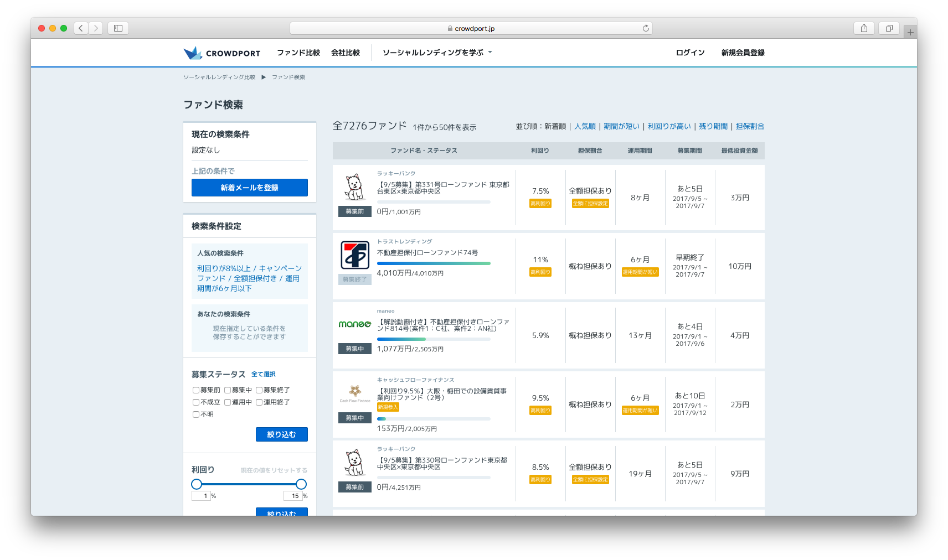
Task: Reload the page with the refresh icon
Action: pyautogui.click(x=646, y=28)
